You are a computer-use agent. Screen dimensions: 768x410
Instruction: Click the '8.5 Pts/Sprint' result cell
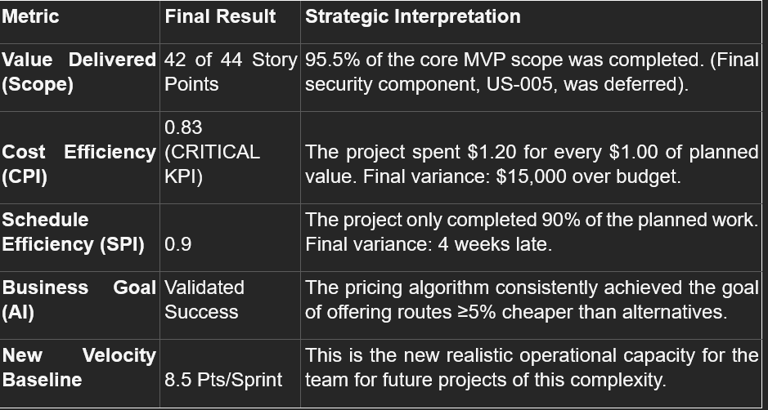[x=223, y=380]
